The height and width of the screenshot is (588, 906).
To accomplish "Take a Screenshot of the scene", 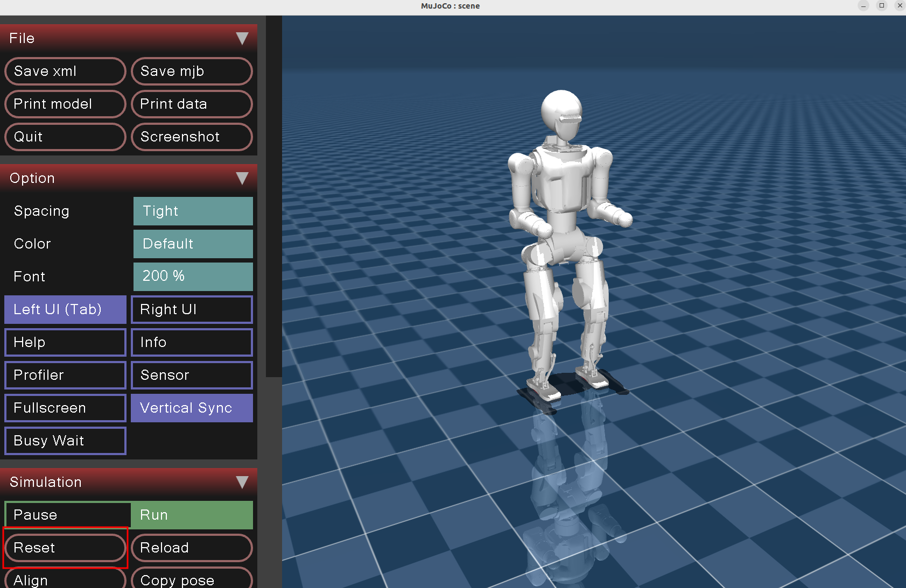I will (x=192, y=137).
